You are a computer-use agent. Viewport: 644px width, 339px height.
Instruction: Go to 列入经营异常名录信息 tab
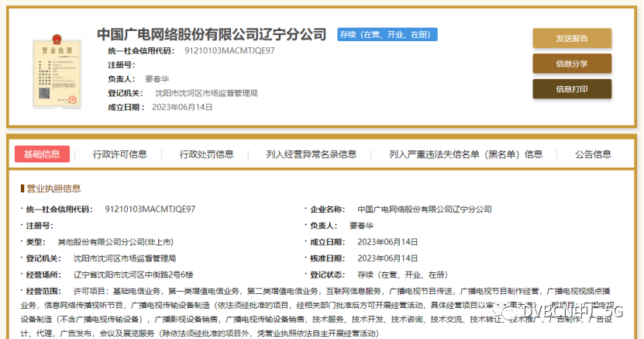coord(311,154)
